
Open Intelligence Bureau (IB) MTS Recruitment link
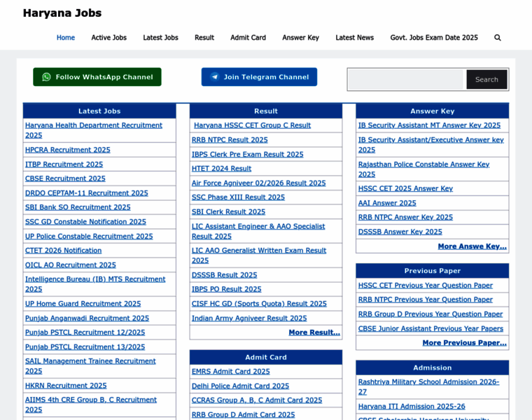coord(95,284)
